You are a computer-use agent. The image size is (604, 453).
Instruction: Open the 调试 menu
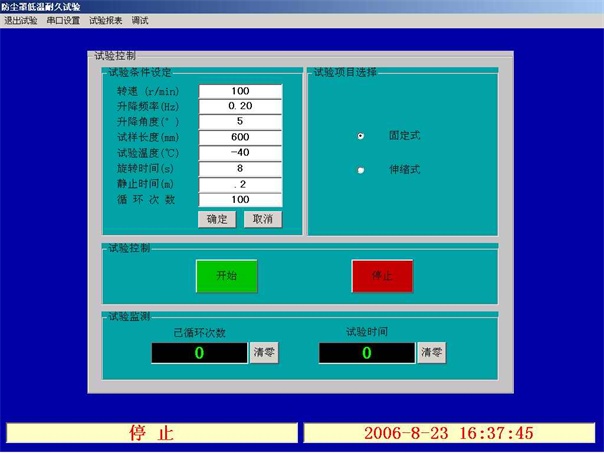coord(140,20)
